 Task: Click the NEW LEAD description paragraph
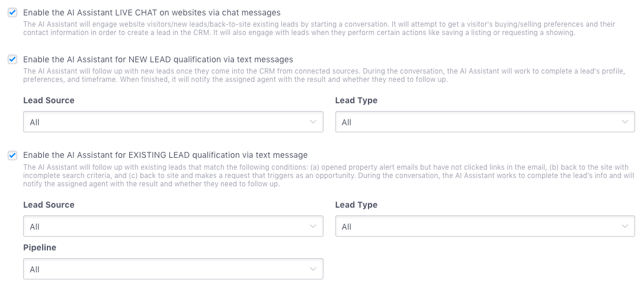[323, 75]
